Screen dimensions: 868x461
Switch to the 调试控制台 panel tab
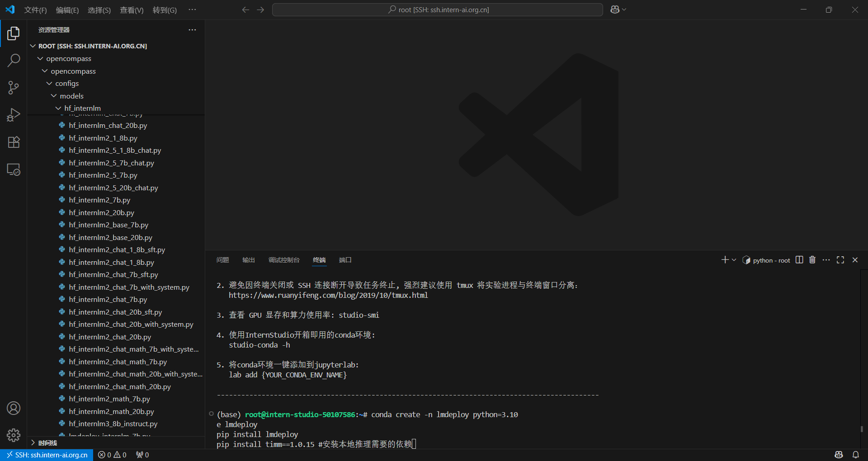[284, 260]
